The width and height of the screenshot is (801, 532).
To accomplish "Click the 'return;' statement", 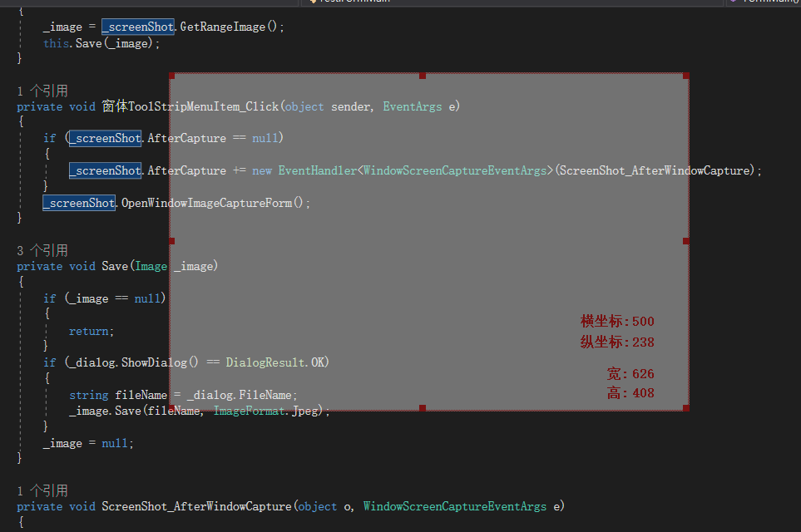I will coord(91,332).
